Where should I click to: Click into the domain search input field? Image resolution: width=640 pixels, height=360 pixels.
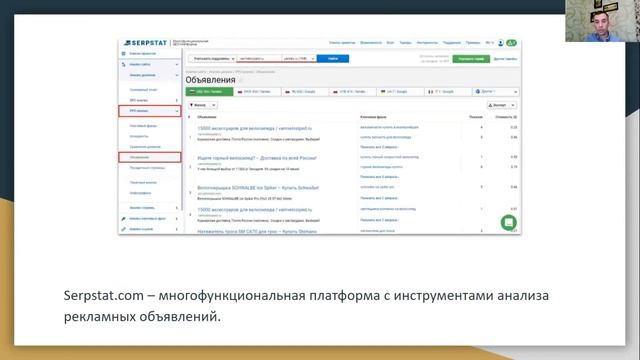[x=259, y=59]
